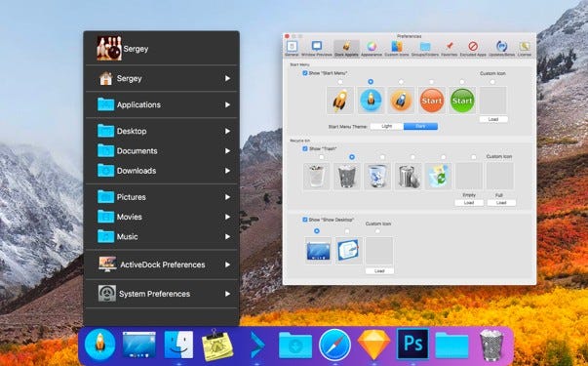Image resolution: width=588 pixels, height=366 pixels.
Task: Disable the Show "Trash" checkbox
Action: point(305,148)
